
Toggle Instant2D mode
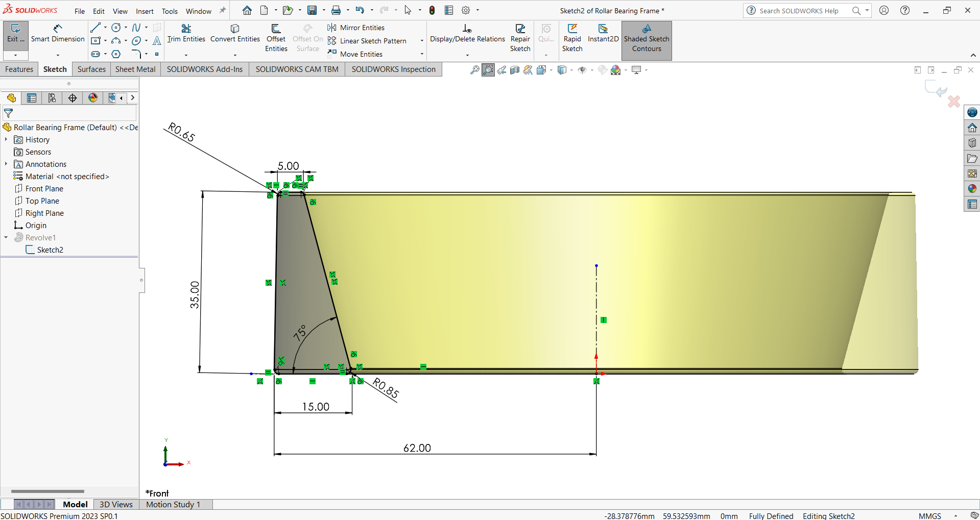[603, 34]
